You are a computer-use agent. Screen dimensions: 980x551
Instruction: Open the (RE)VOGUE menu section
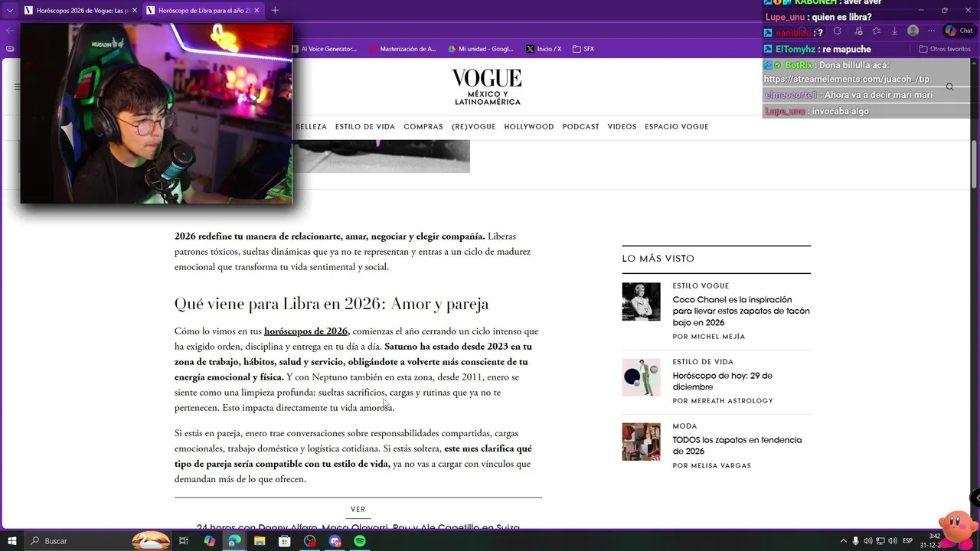tap(474, 127)
